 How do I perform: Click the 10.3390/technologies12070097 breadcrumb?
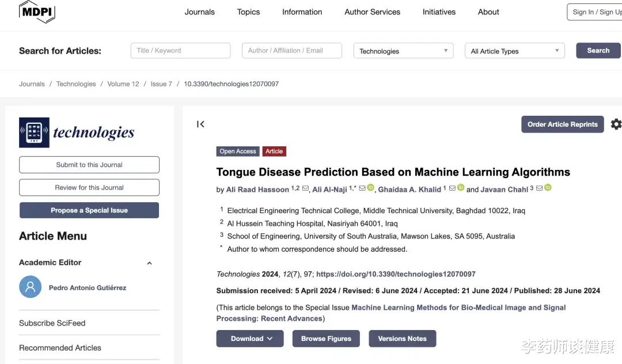[232, 84]
